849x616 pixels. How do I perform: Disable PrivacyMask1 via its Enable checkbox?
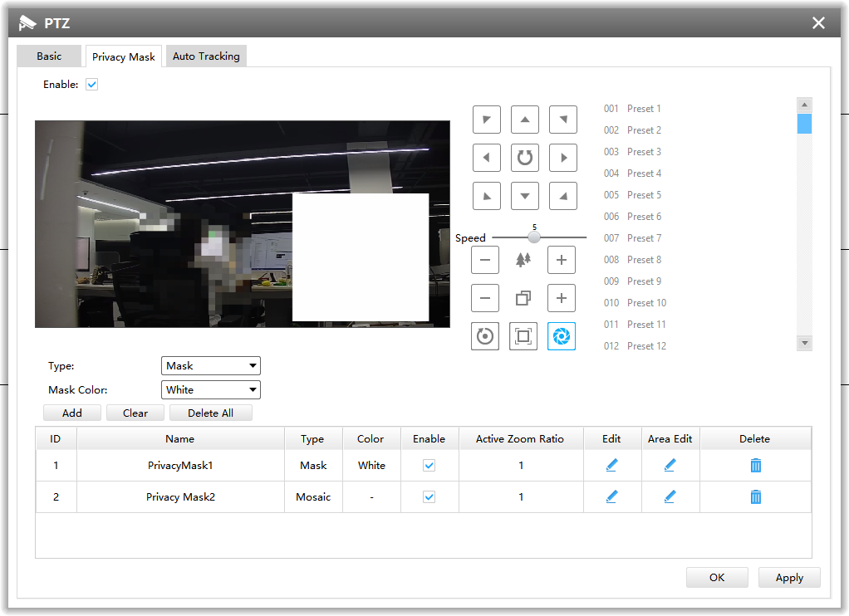click(429, 466)
